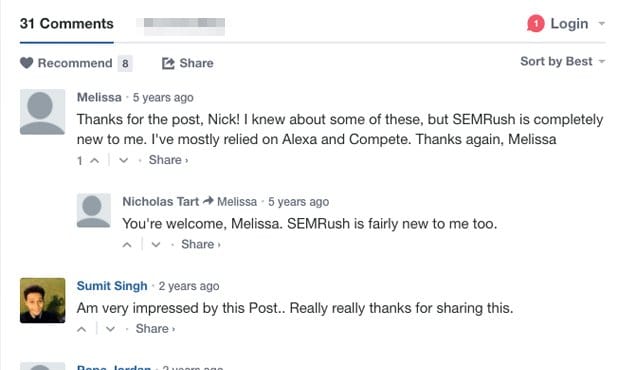
Task: Downvote Melissa's comment
Action: [124, 160]
